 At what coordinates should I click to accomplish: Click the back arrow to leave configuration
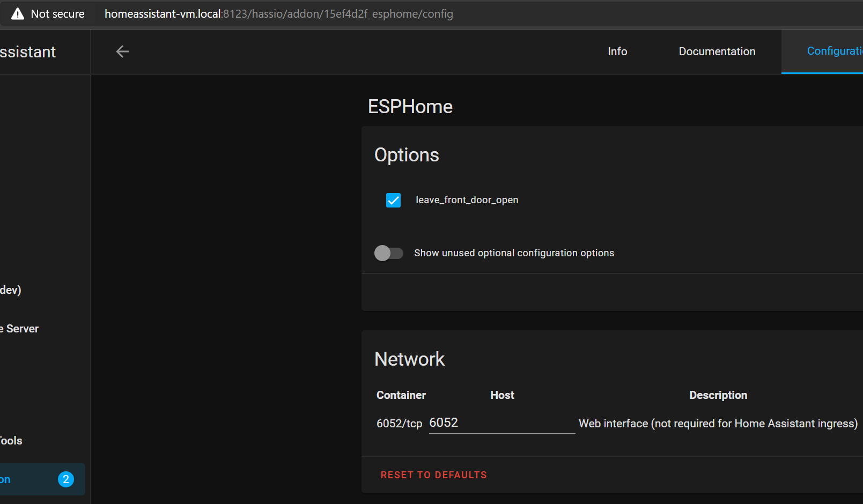[122, 51]
